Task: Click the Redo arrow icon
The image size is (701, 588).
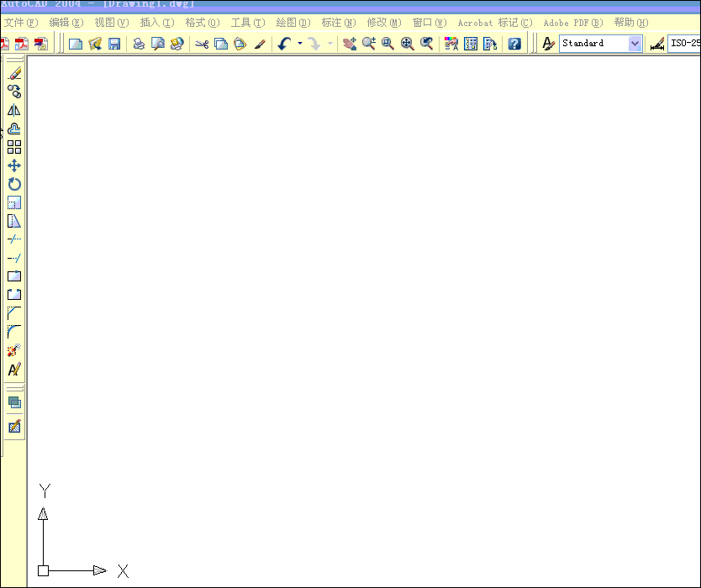Action: (x=314, y=44)
